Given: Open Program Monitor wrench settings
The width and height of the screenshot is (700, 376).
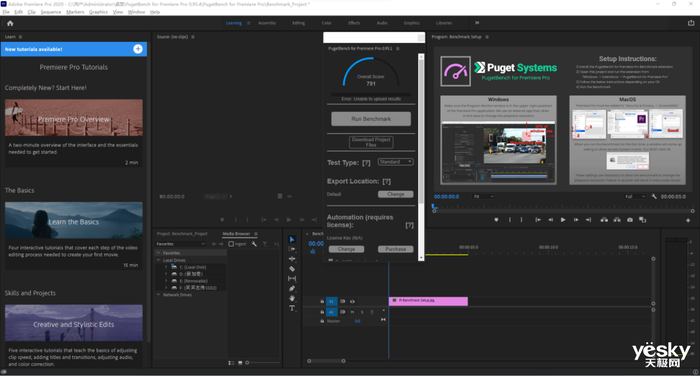Looking at the screenshot, I should click(654, 196).
